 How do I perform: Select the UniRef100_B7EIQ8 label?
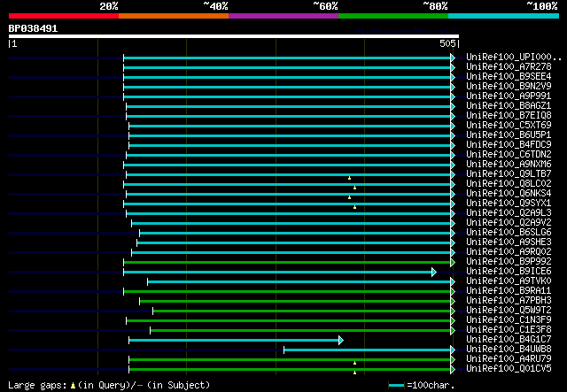[x=509, y=116]
